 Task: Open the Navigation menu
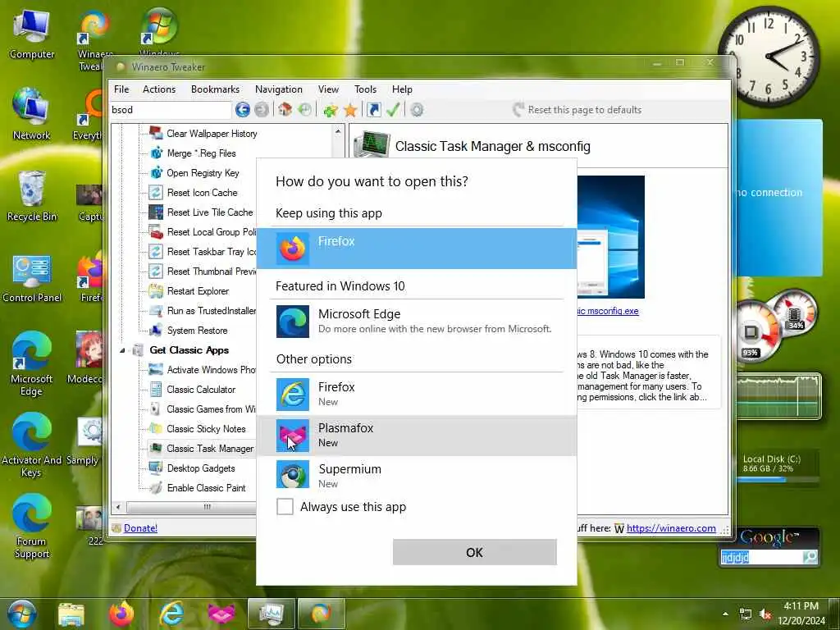[x=279, y=89]
